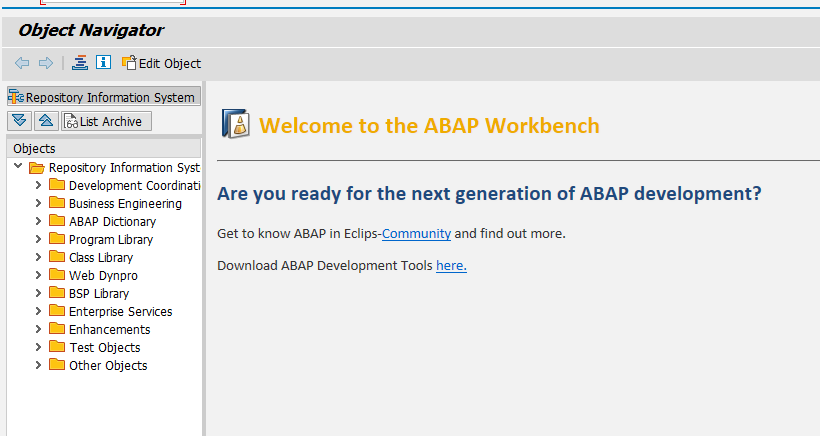820x436 pixels.
Task: Click the Edit Object button
Action: (162, 63)
